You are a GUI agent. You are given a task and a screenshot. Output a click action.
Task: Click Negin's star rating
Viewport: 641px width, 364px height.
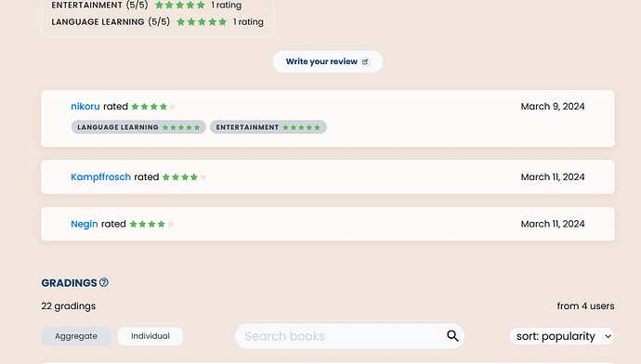(x=151, y=224)
